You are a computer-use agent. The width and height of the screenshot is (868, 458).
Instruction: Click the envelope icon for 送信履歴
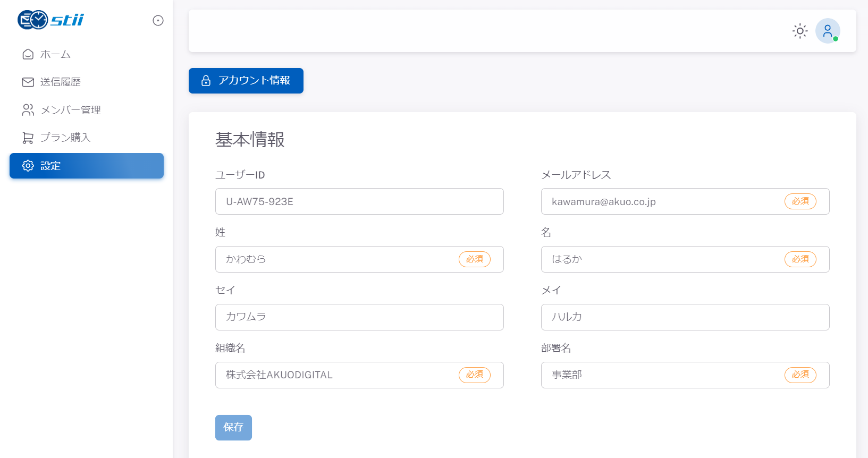pos(28,82)
